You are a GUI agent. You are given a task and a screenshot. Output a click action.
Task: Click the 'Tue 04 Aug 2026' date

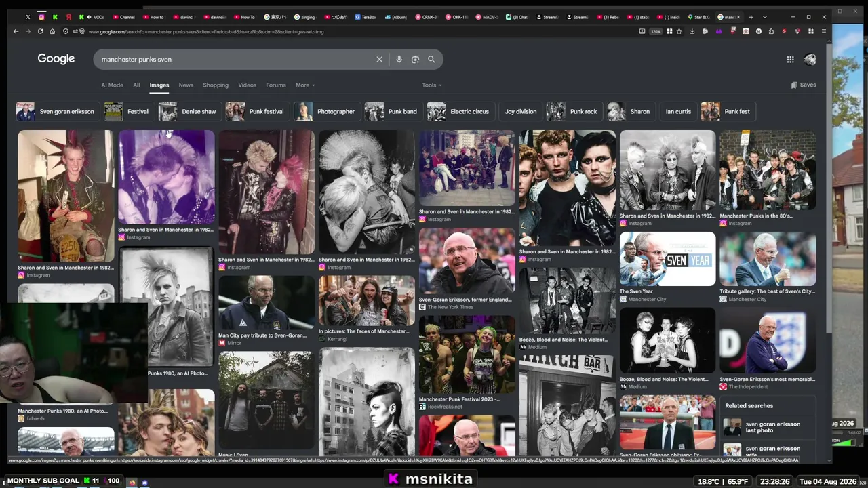click(828, 481)
